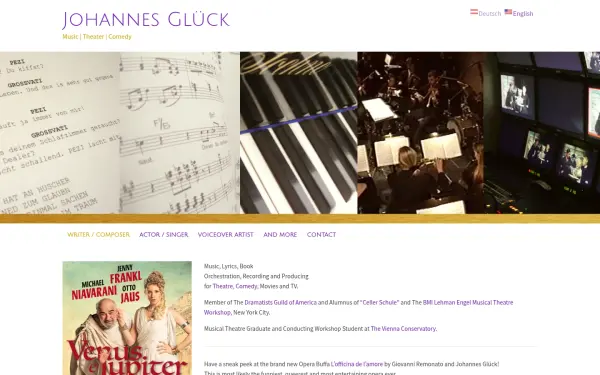Viewport: 600px width, 375px height.
Task: Click the Venus e Jupiter poster image
Action: [127, 318]
